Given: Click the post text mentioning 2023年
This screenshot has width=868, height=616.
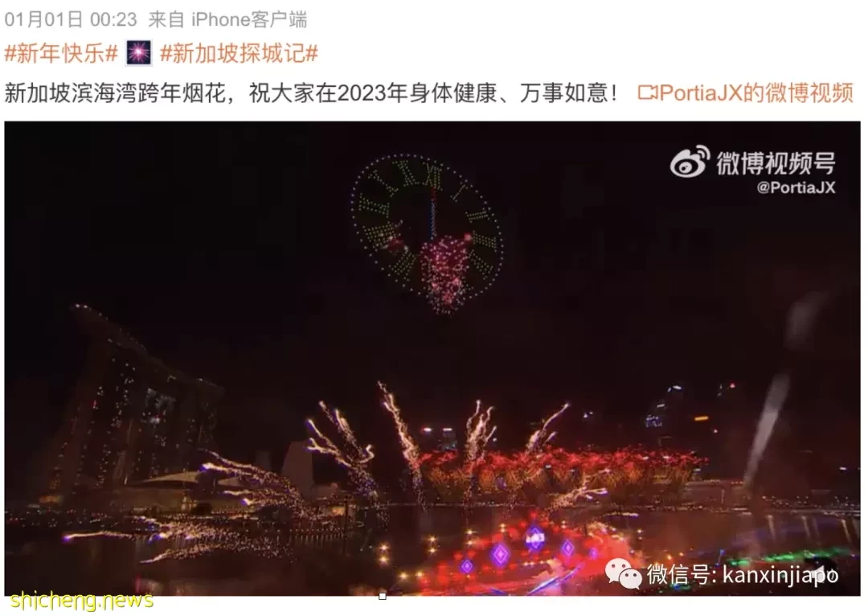Looking at the screenshot, I should point(310,92).
